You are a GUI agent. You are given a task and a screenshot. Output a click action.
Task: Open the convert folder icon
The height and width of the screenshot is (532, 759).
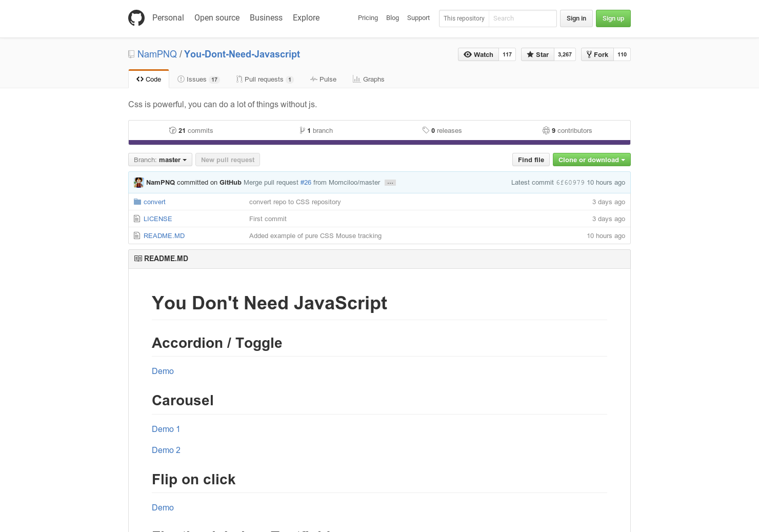[x=137, y=202]
